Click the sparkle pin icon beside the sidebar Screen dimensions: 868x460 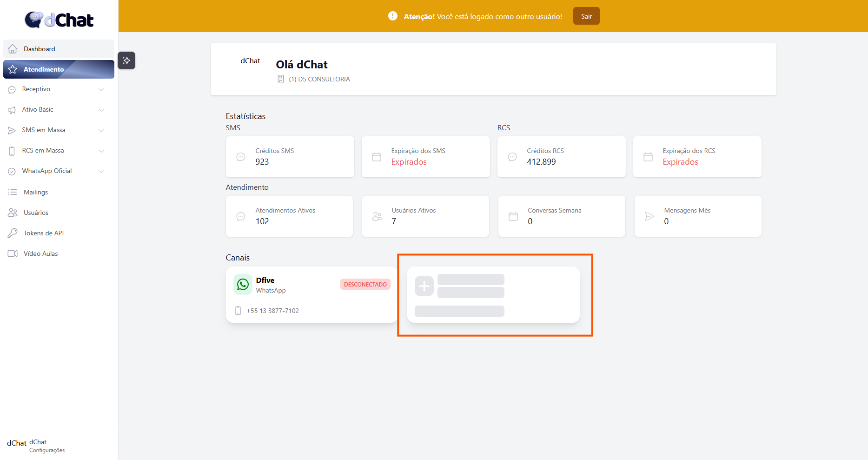point(126,60)
